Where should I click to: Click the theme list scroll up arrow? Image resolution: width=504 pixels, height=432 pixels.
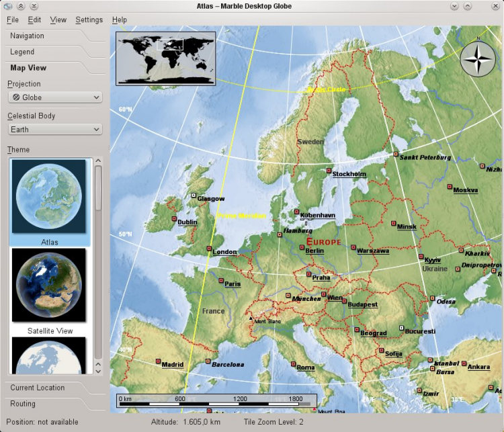(x=98, y=161)
